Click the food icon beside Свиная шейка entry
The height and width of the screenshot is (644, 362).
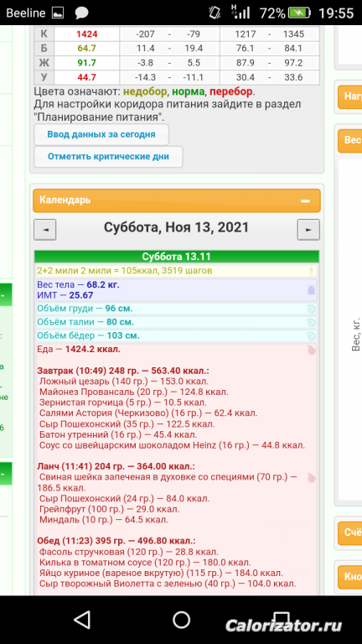[x=311, y=478]
